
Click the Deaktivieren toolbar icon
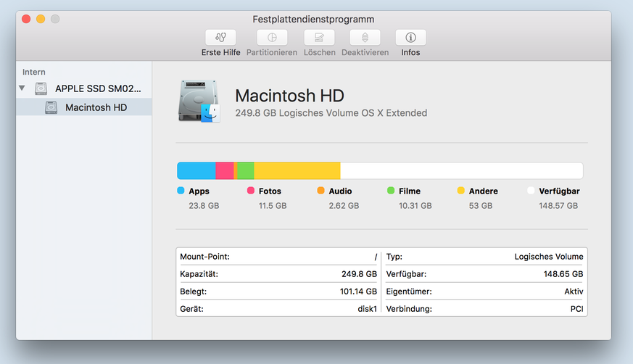(x=365, y=38)
